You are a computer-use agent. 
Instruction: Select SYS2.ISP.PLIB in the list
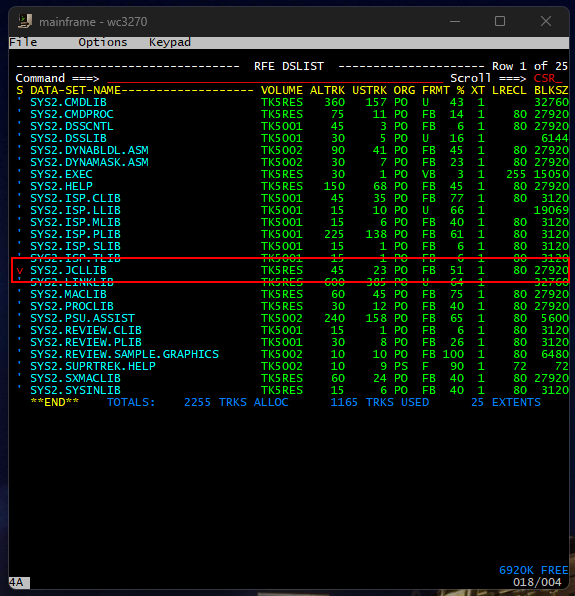click(75, 234)
